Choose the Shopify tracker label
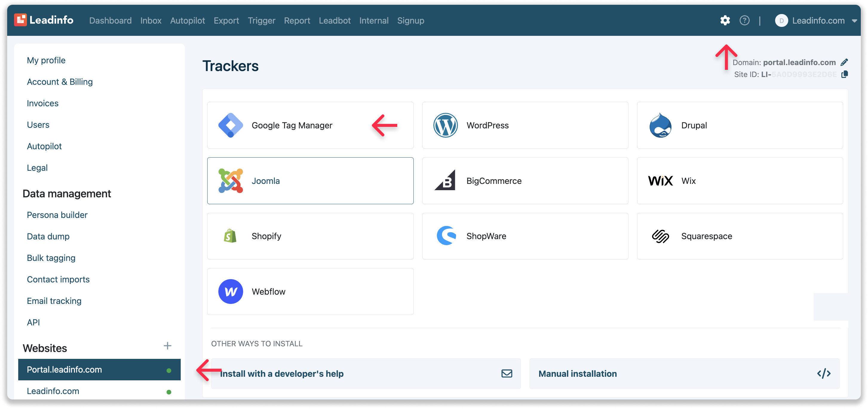Screen dimensions: 868x409 (x=266, y=236)
